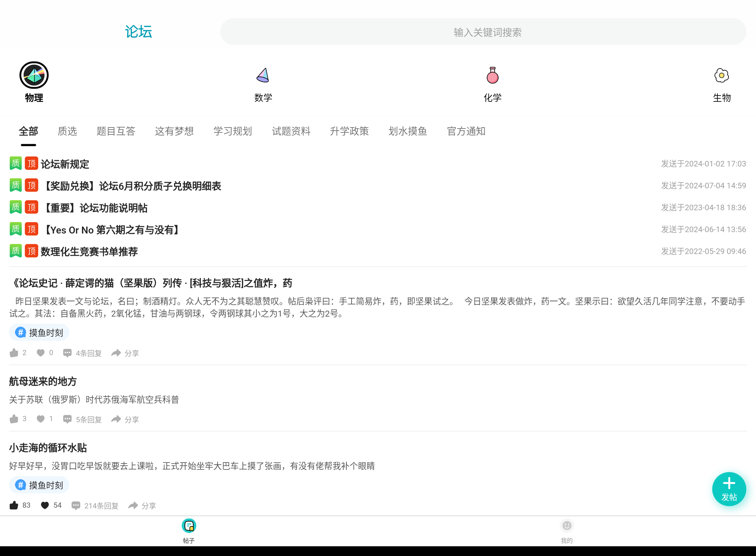Switch to the 题目互答 tab

[x=116, y=131]
